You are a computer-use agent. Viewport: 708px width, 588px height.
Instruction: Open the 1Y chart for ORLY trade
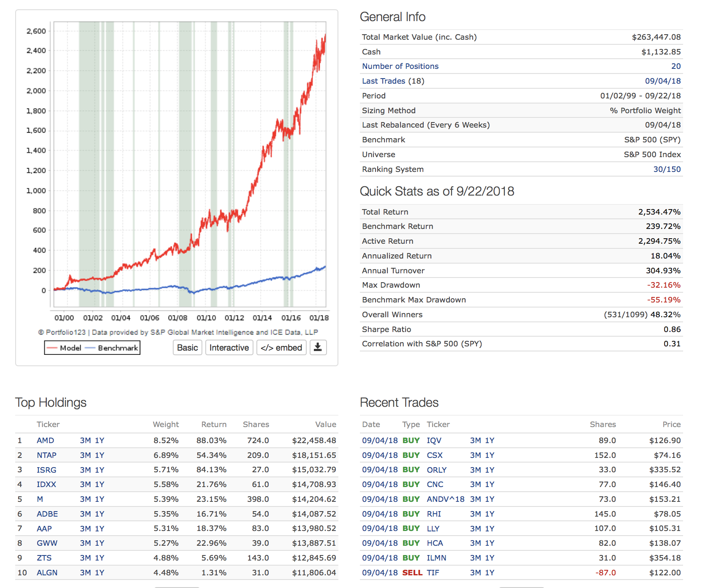point(490,470)
